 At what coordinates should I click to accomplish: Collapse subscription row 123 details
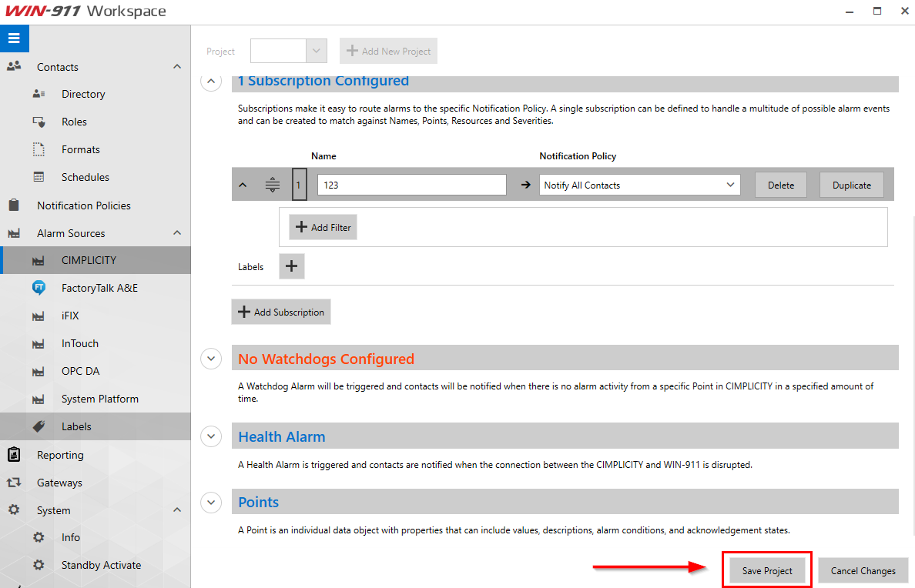coord(243,185)
